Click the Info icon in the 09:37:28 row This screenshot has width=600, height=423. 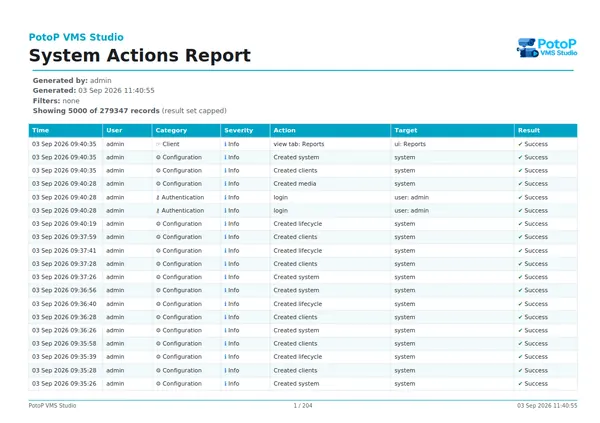225,264
